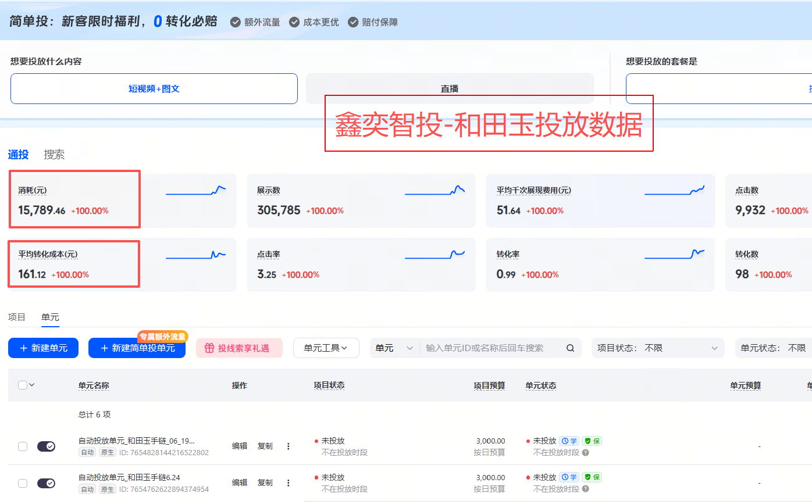Choose 直播 content option

click(x=450, y=89)
